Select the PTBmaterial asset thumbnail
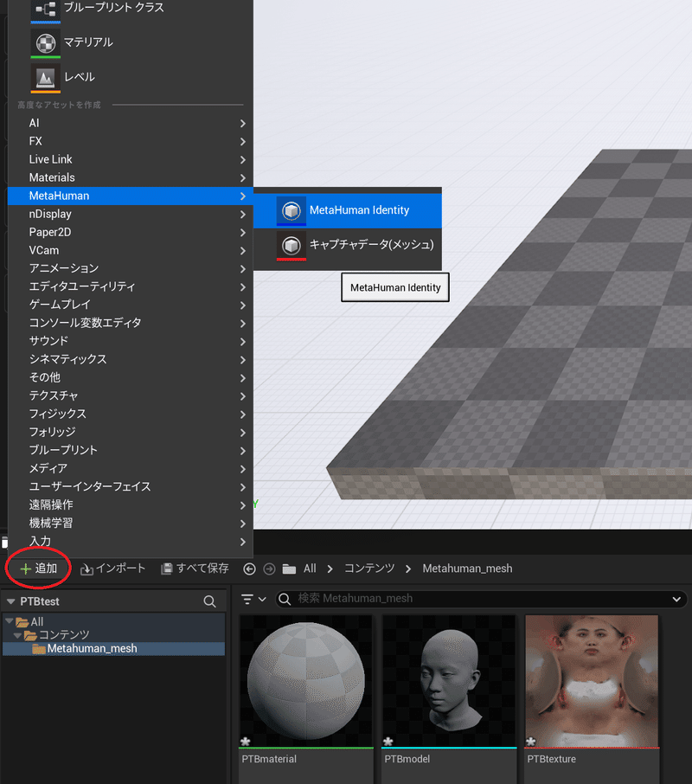 (306, 682)
